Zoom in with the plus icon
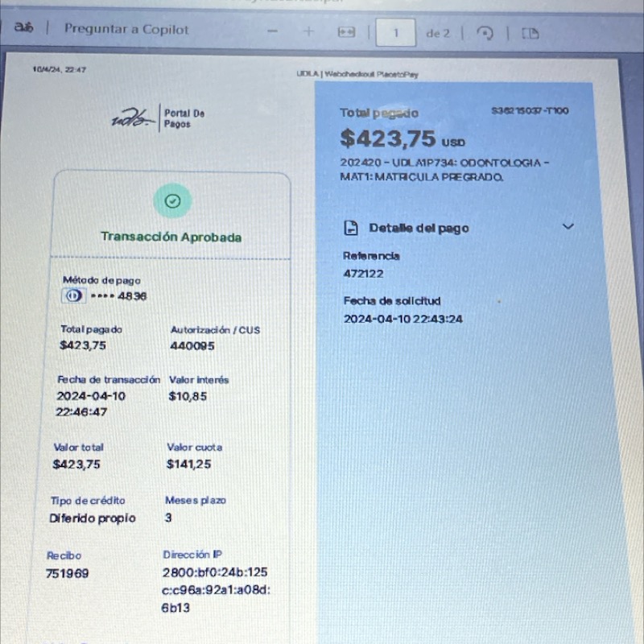This screenshot has height=644, width=644. pyautogui.click(x=308, y=31)
